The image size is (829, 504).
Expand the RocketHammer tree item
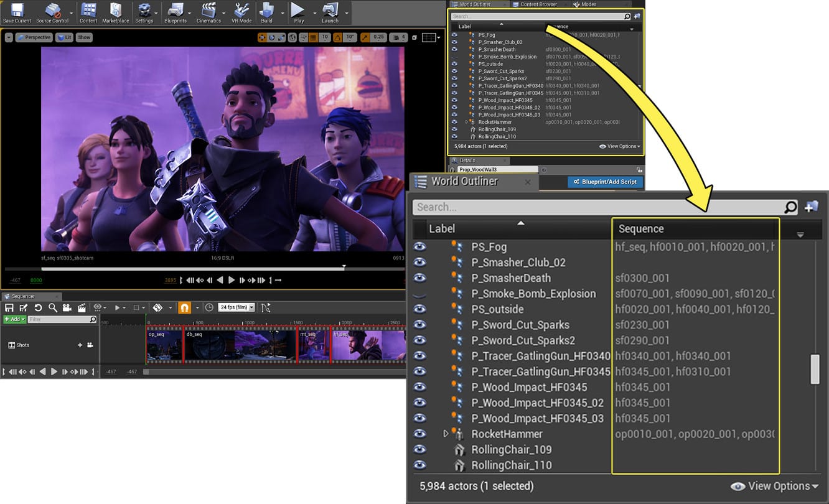(446, 434)
